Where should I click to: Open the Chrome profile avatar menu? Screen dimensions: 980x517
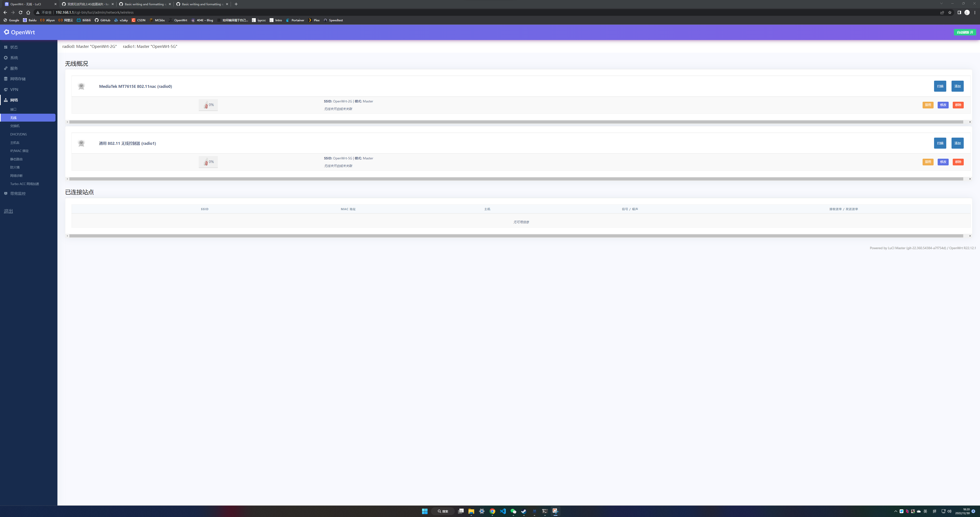tap(967, 12)
